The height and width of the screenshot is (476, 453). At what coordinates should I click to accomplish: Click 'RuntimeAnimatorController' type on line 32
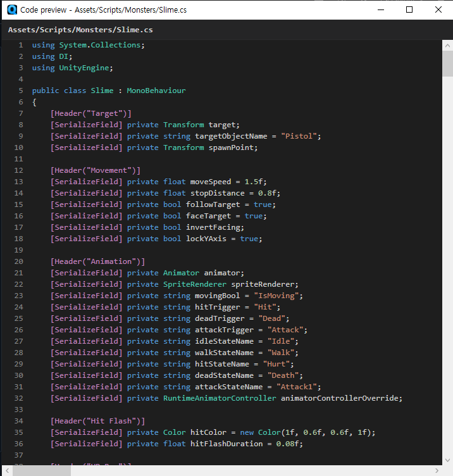(220, 398)
